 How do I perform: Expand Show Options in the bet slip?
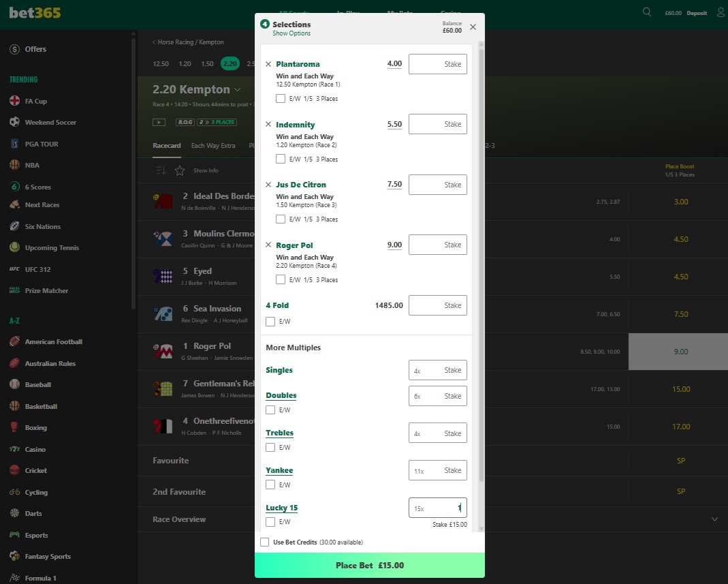tap(291, 32)
